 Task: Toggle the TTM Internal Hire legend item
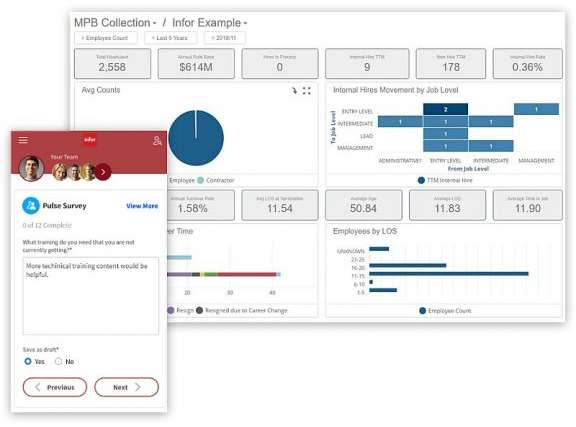coord(445,180)
